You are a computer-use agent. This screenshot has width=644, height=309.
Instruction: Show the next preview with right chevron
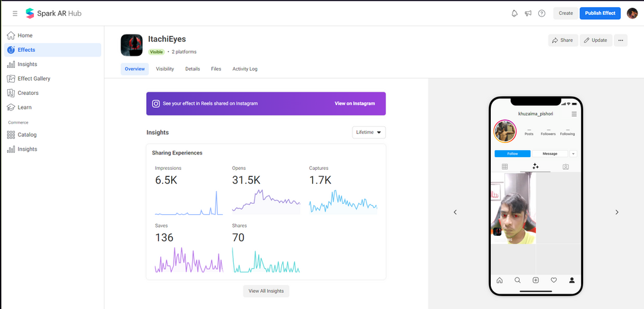click(617, 212)
